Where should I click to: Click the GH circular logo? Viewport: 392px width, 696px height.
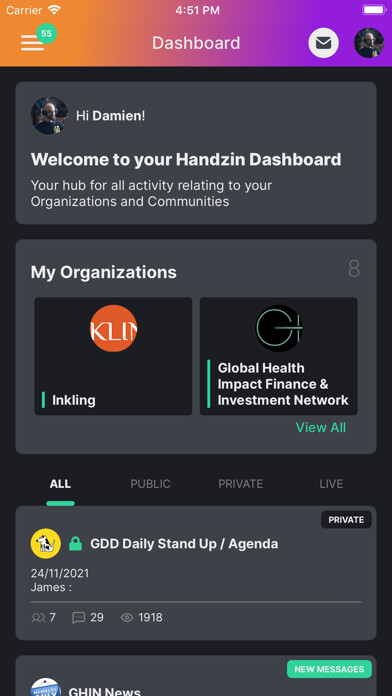tap(279, 328)
